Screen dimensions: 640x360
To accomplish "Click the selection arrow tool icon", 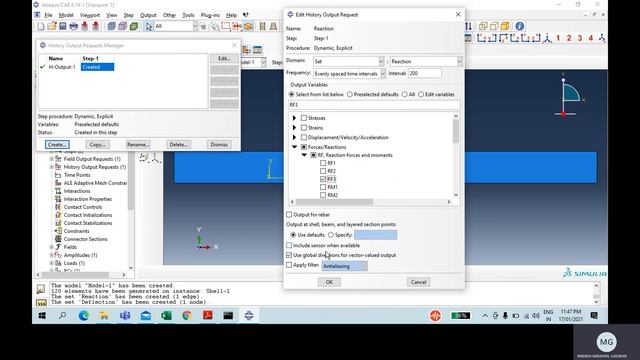I will pos(149,26).
